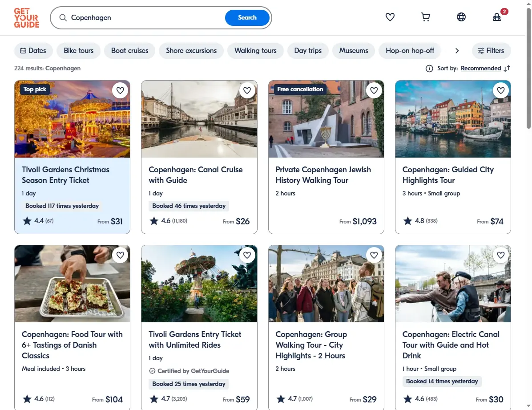The image size is (532, 410).
Task: Favorite the Copenhagen Food Tour card
Action: point(120,255)
